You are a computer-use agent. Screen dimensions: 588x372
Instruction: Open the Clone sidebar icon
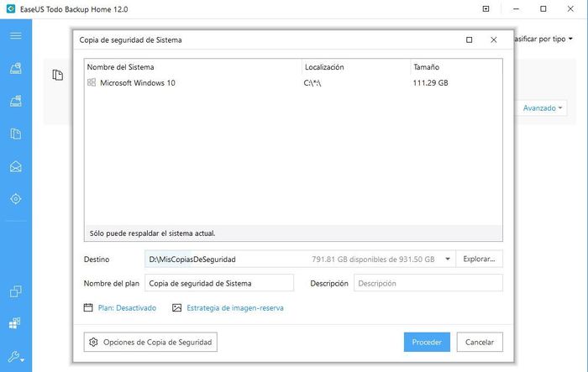pos(16,291)
